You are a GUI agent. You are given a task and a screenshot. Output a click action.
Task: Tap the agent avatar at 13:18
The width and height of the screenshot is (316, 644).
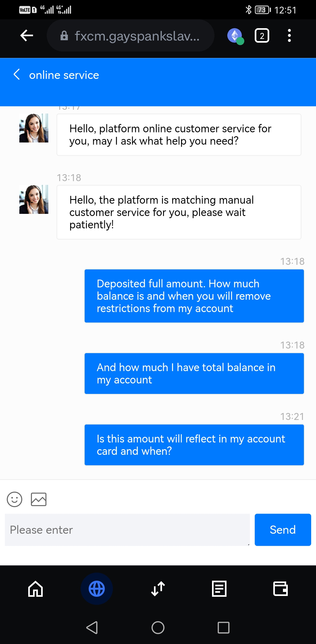[34, 199]
